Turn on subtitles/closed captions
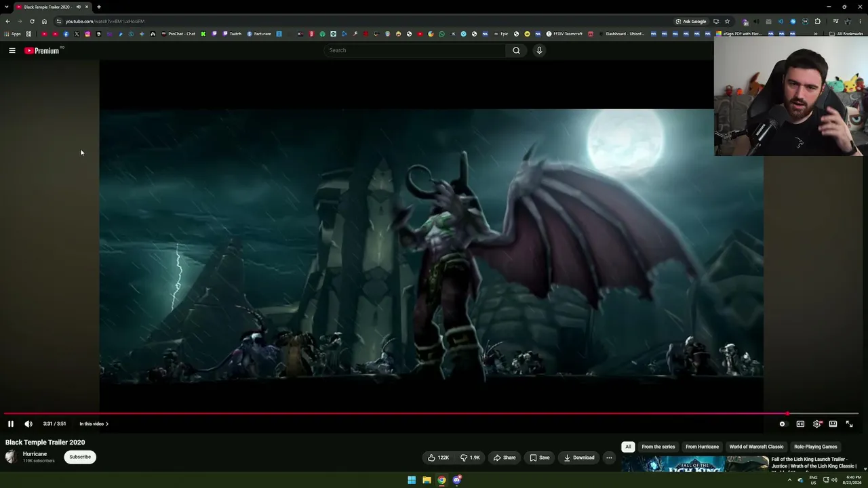Screen dimensions: 868x488 [800, 424]
